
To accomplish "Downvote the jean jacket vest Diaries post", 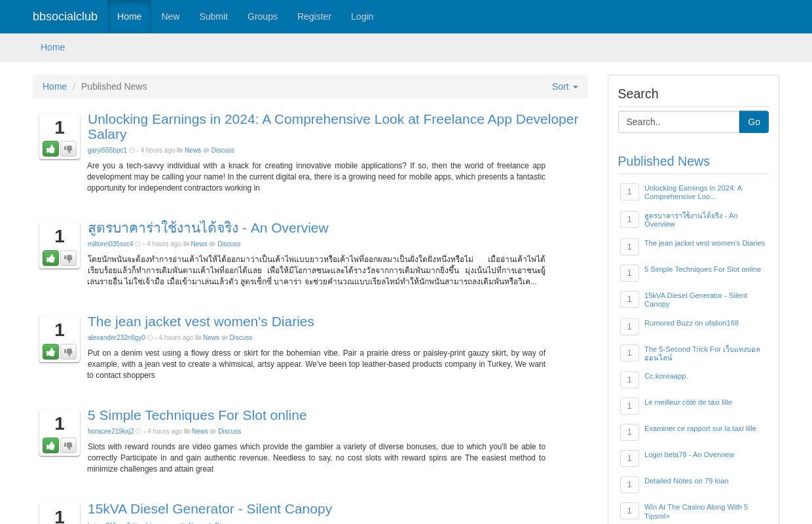I will (x=68, y=352).
